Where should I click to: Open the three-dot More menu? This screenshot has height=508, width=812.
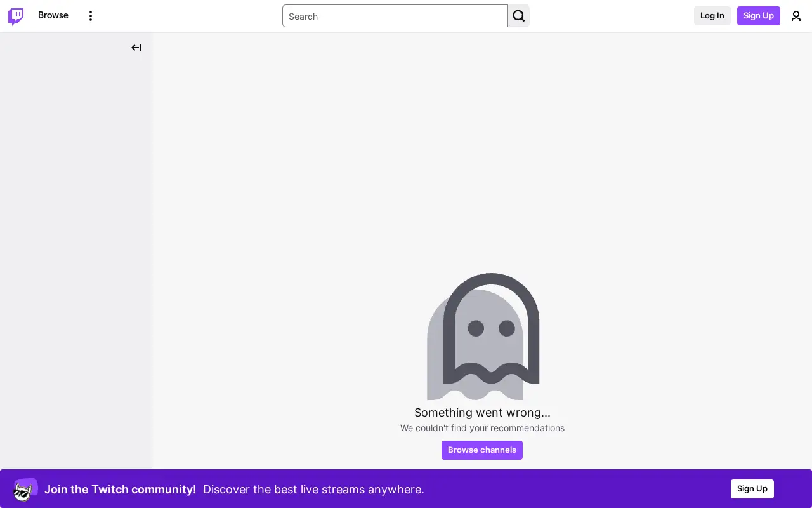tap(91, 16)
